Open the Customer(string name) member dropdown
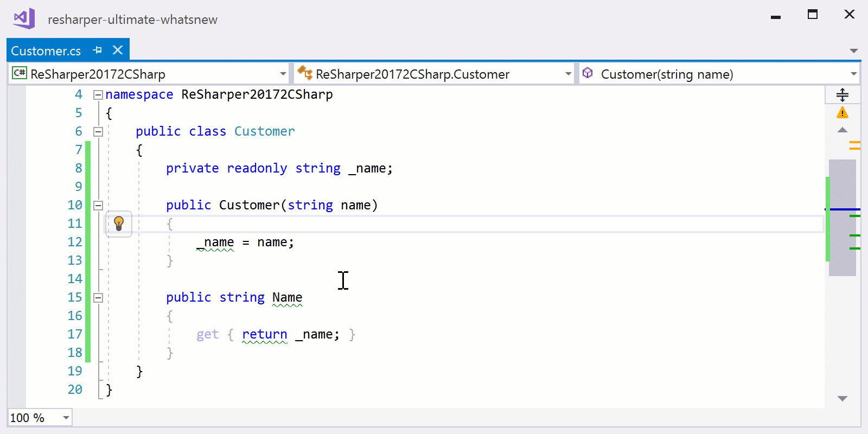The image size is (868, 434). (x=853, y=74)
